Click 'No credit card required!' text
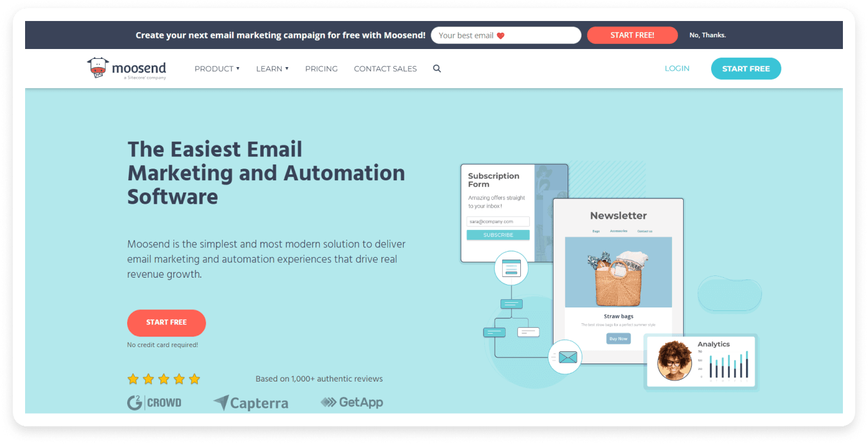The image size is (868, 444). pyautogui.click(x=163, y=345)
